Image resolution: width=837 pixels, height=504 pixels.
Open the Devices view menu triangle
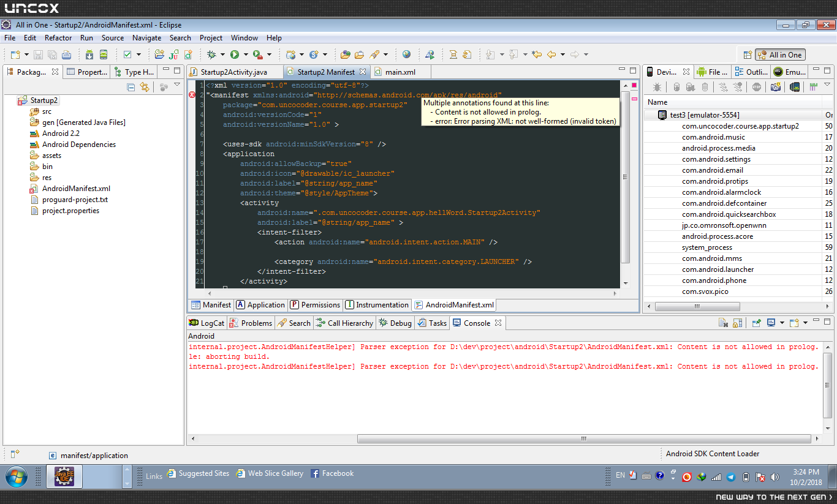click(827, 85)
